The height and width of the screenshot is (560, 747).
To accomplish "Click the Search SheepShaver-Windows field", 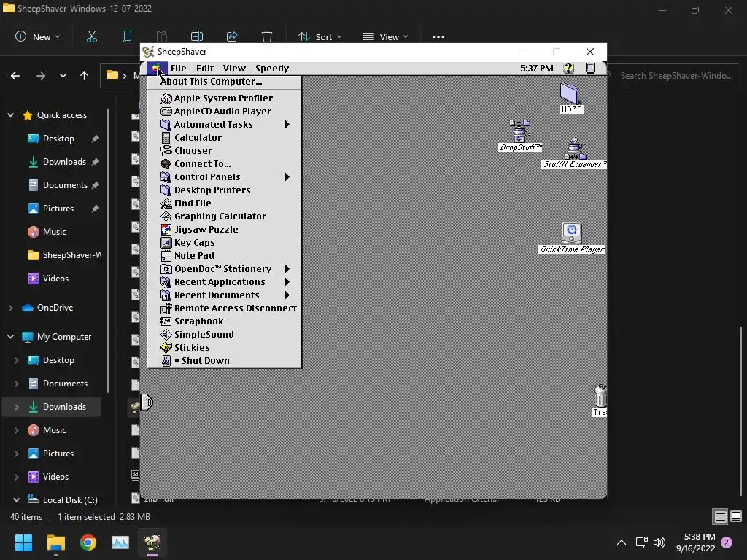I will 673,76.
